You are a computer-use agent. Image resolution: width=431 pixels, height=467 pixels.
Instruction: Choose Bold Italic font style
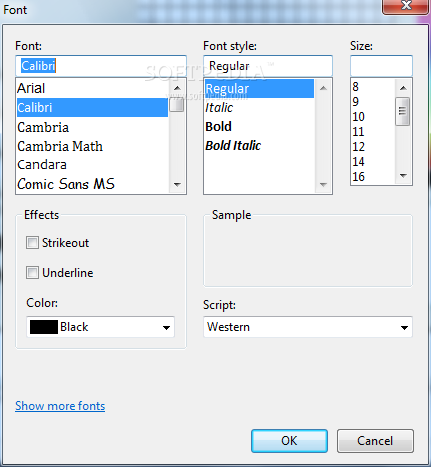[x=233, y=145]
